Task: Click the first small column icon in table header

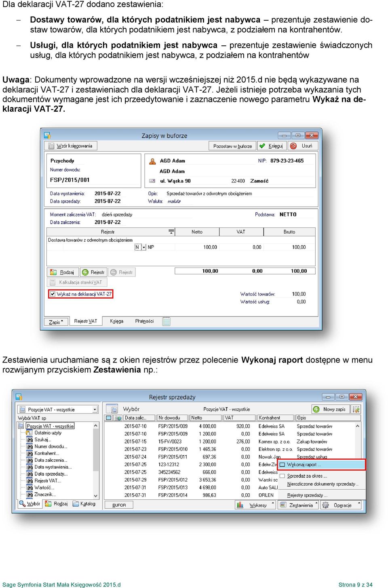Action: pyautogui.click(x=108, y=418)
